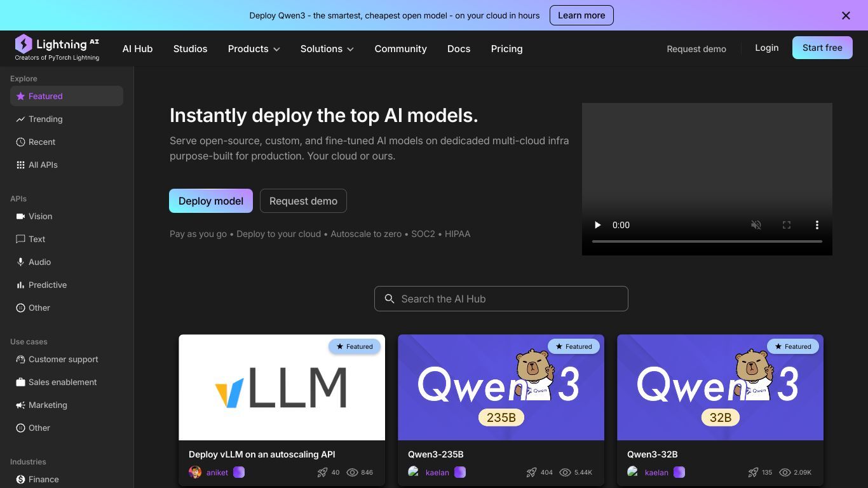Expand the Solutions dropdown
This screenshot has height=488, width=868.
[x=327, y=49]
